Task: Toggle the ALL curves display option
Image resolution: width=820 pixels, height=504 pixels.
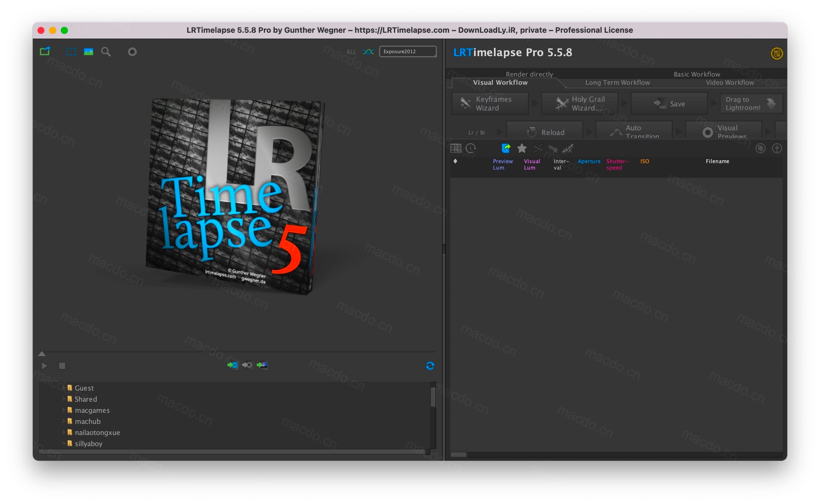Action: click(x=351, y=52)
